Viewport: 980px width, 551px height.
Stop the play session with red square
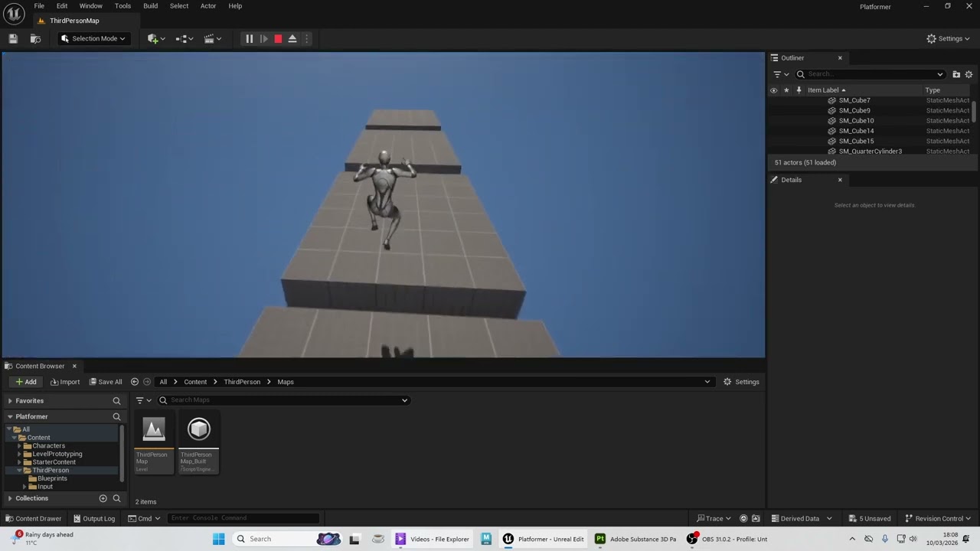tap(278, 38)
